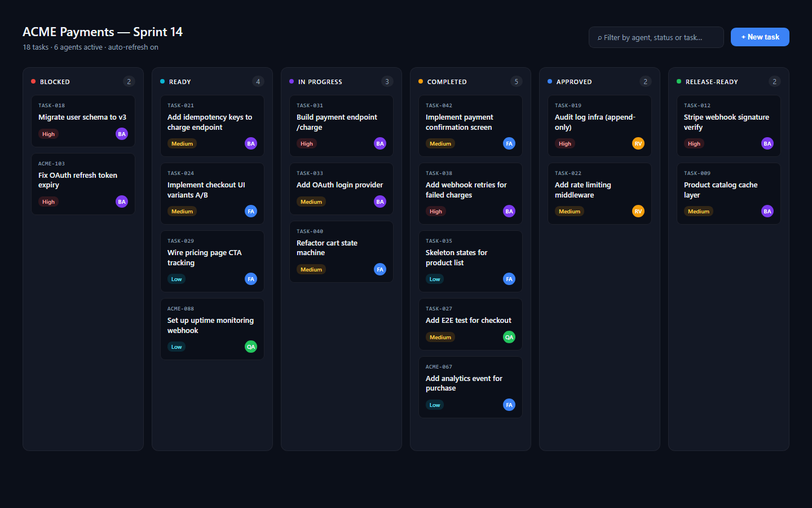
Task: Click the FA avatar on TASK-029 card
Action: click(x=251, y=279)
